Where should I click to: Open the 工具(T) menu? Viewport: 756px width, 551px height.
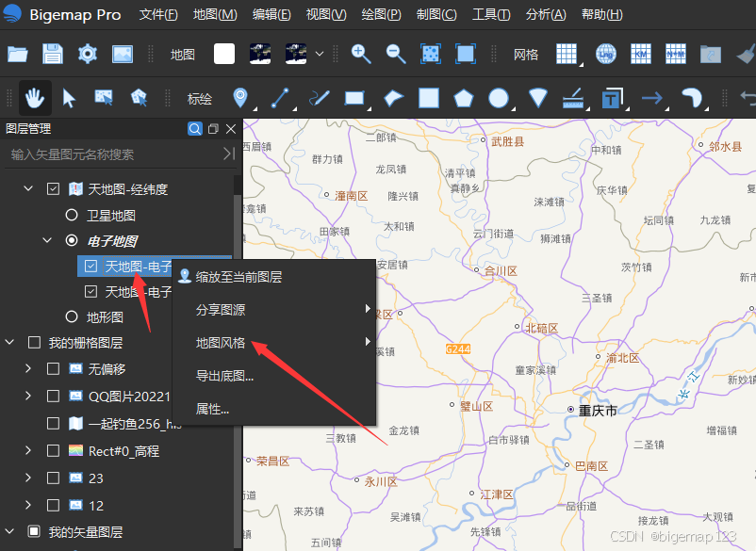pyautogui.click(x=491, y=15)
